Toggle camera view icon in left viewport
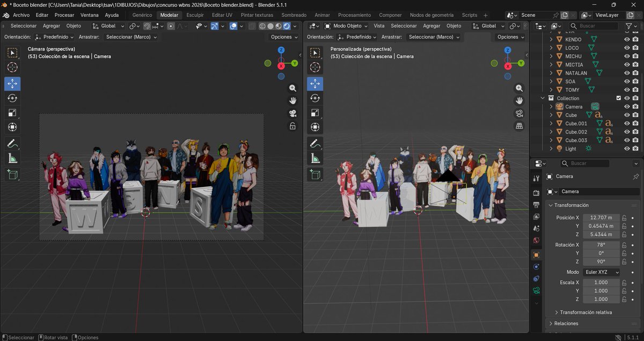This screenshot has height=341, width=644. 292,113
